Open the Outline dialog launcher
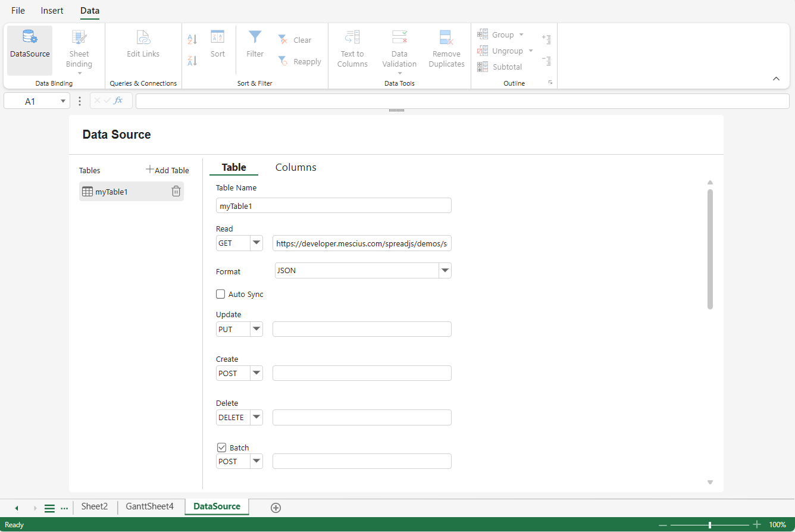Viewport: 795px width, 532px height. (x=550, y=83)
